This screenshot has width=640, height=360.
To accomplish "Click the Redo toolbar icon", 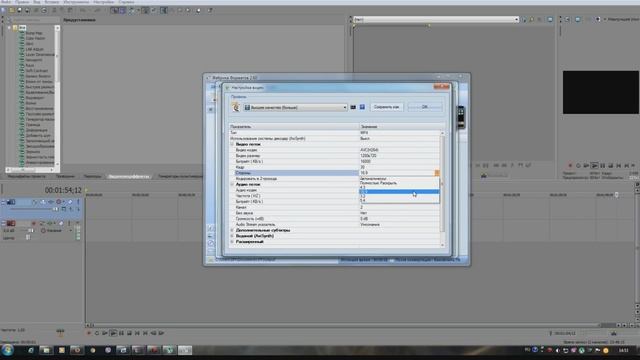I will (97, 10).
